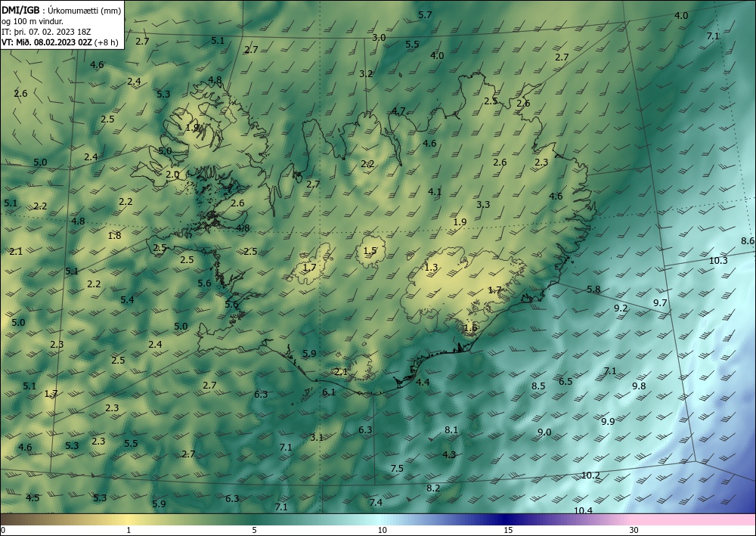This screenshot has height=536, width=756.
Task: Click the yellow segment above the 1 tick
Action: pos(129,519)
